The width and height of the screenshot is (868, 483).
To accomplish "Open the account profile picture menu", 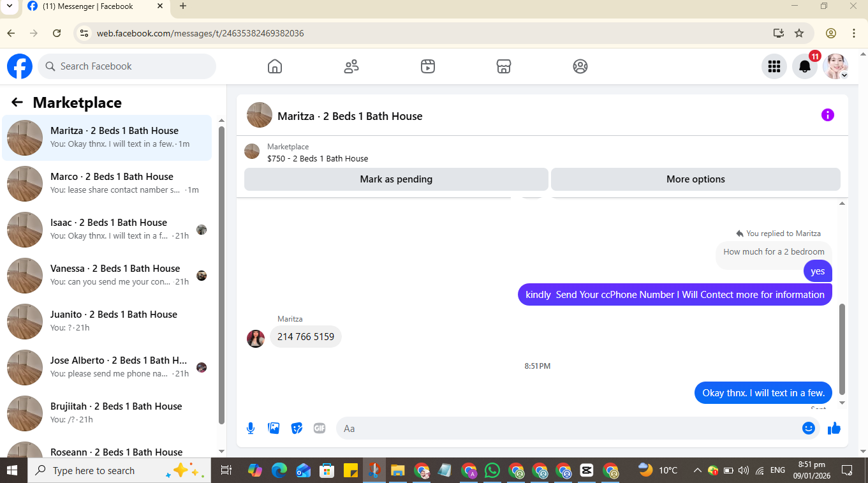I will 835,66.
